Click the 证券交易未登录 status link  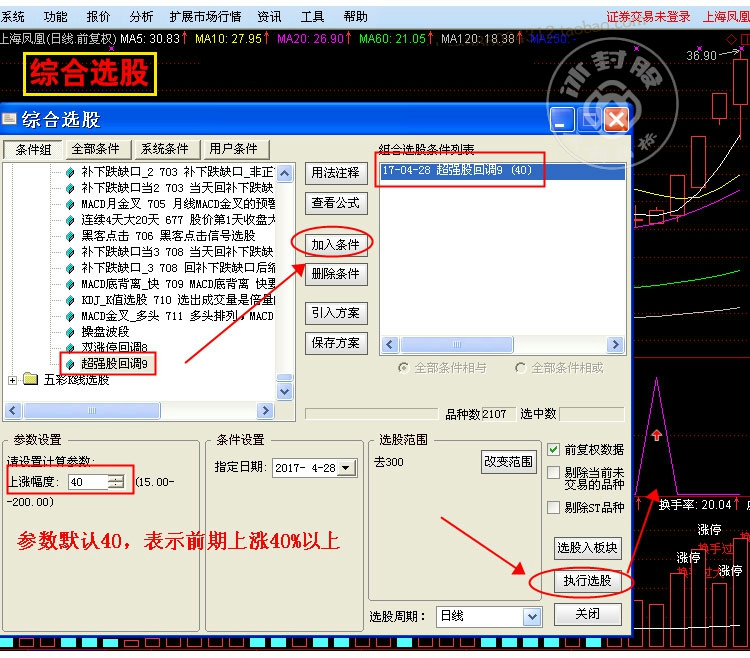(x=649, y=17)
